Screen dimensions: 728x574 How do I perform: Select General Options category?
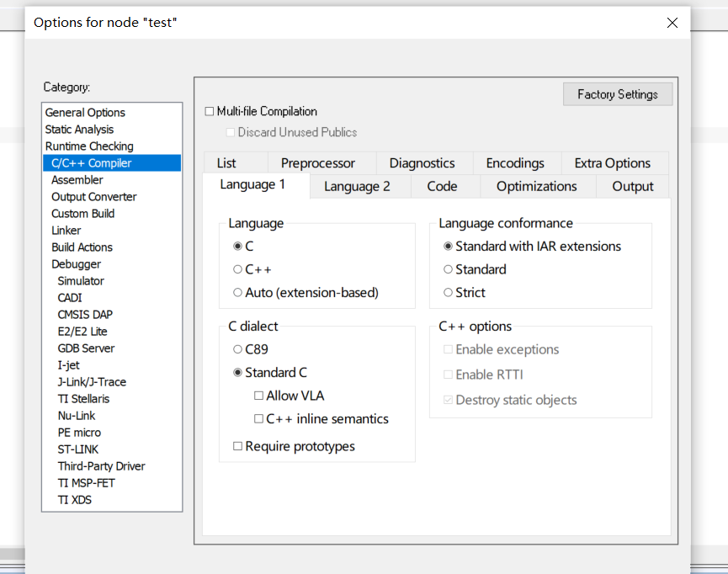pos(112,113)
